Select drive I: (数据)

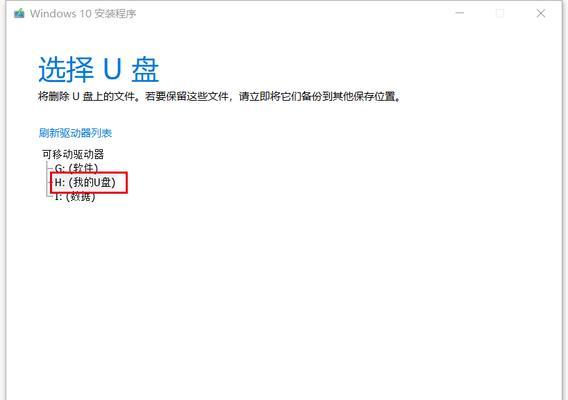[75, 196]
